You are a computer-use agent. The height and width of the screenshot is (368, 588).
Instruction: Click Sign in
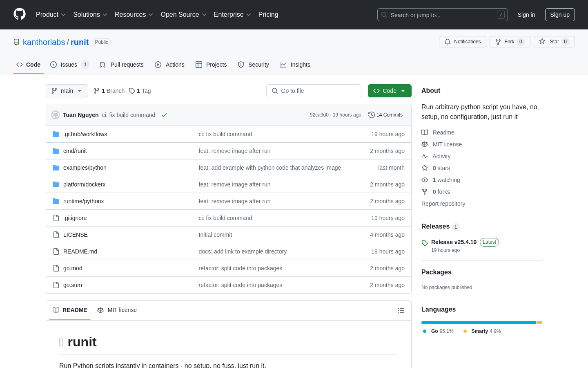pos(526,15)
